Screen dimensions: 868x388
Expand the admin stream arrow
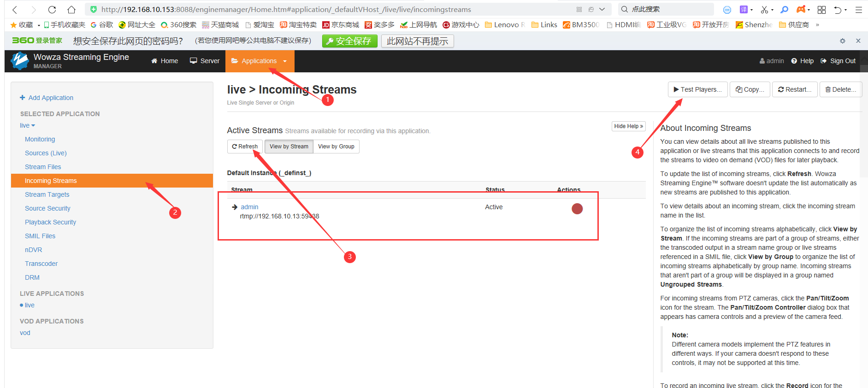(235, 207)
